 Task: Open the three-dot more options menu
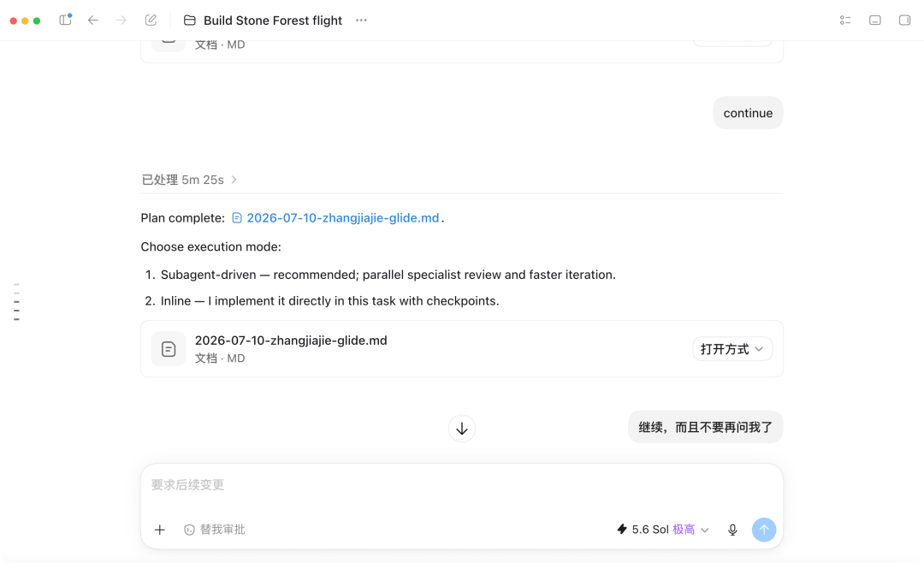(x=361, y=20)
